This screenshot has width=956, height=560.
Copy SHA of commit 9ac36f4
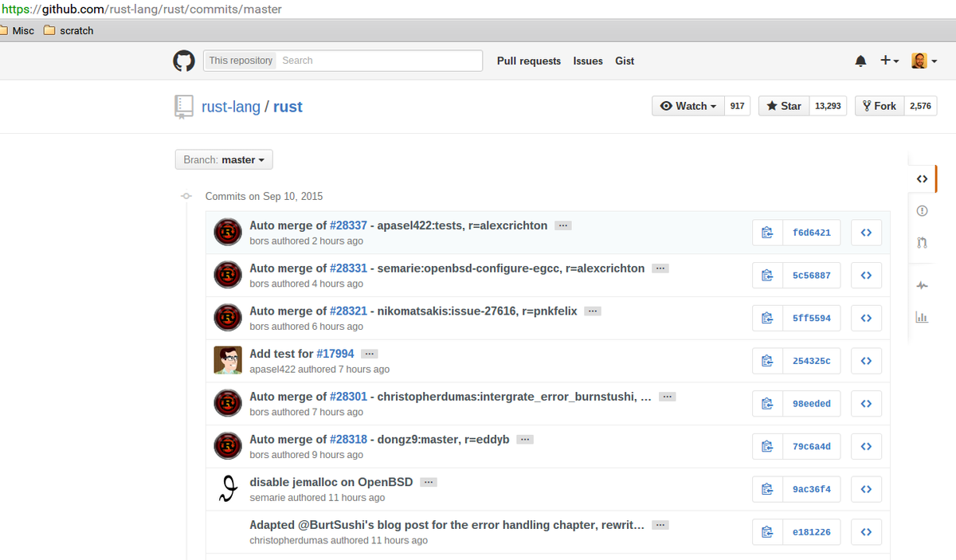[x=767, y=489]
